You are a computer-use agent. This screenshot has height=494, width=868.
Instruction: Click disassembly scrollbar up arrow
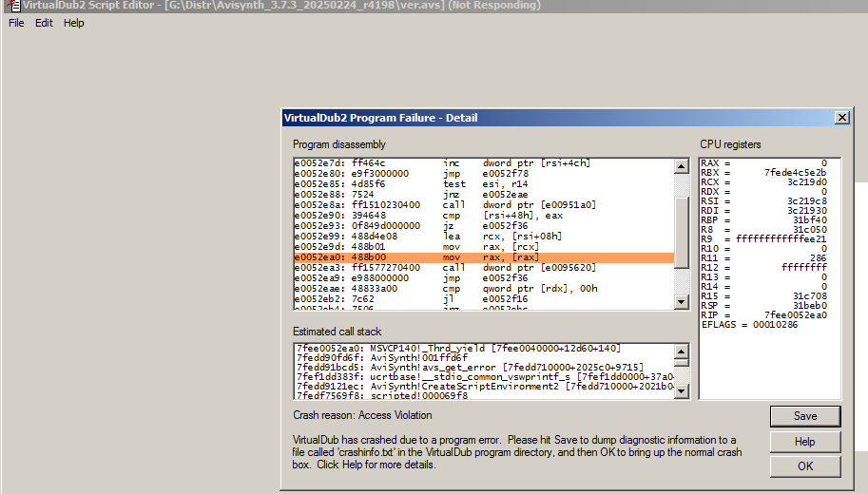coord(682,166)
